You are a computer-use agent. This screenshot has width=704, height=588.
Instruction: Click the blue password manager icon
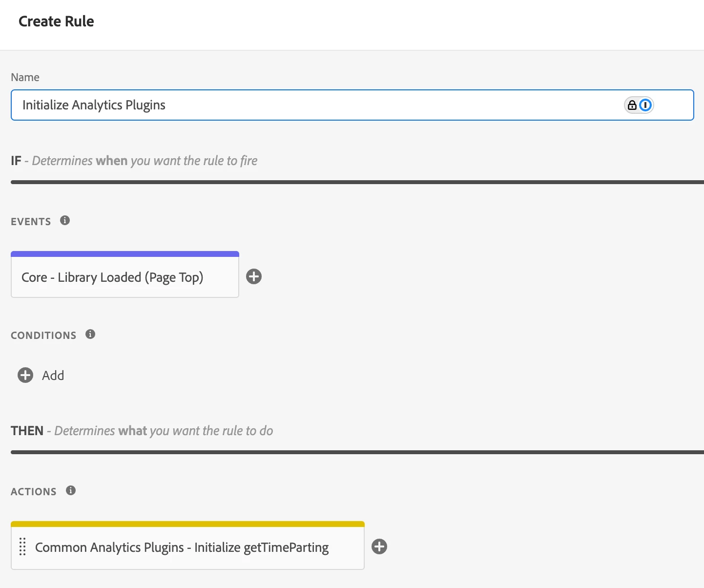[645, 105]
